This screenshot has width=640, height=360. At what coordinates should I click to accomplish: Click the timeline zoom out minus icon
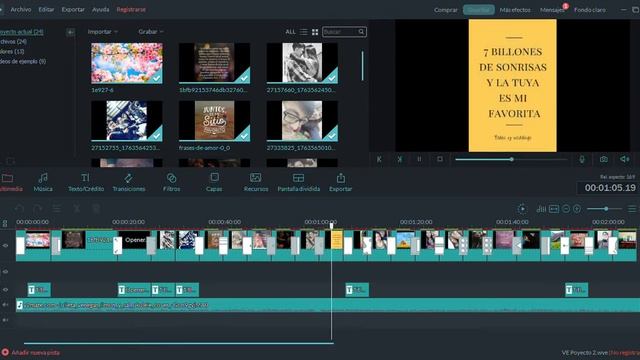(x=566, y=209)
